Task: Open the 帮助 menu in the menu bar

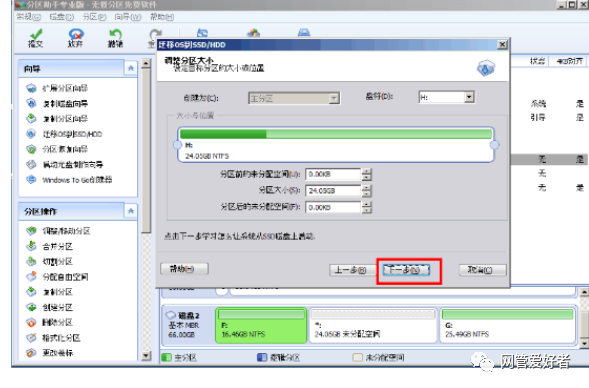Action: tap(162, 17)
